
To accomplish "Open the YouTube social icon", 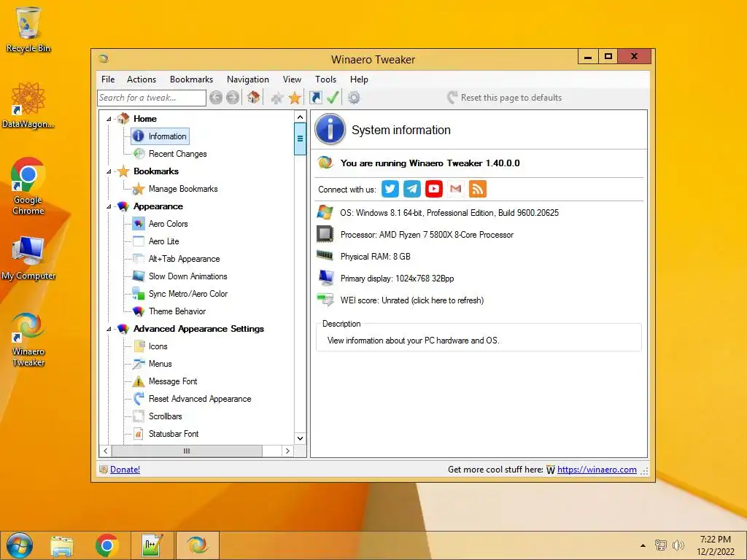I will (x=434, y=189).
